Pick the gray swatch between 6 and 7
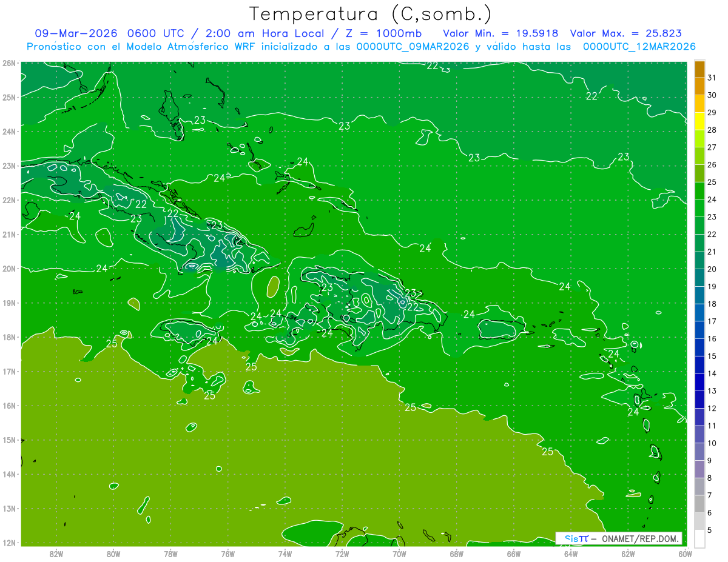Screen dimensions: 728x562 tap(699, 504)
